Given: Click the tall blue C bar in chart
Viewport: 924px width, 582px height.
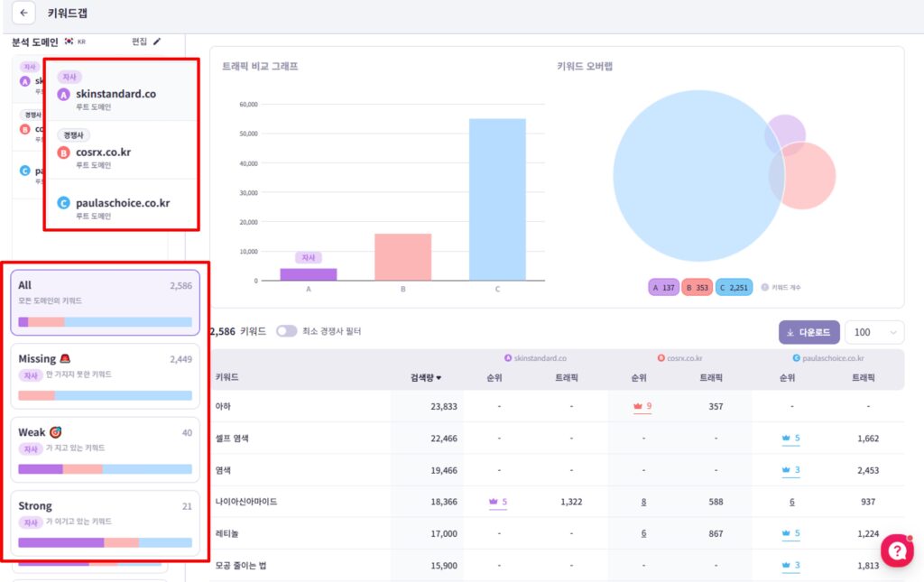Looking at the screenshot, I should [x=496, y=199].
